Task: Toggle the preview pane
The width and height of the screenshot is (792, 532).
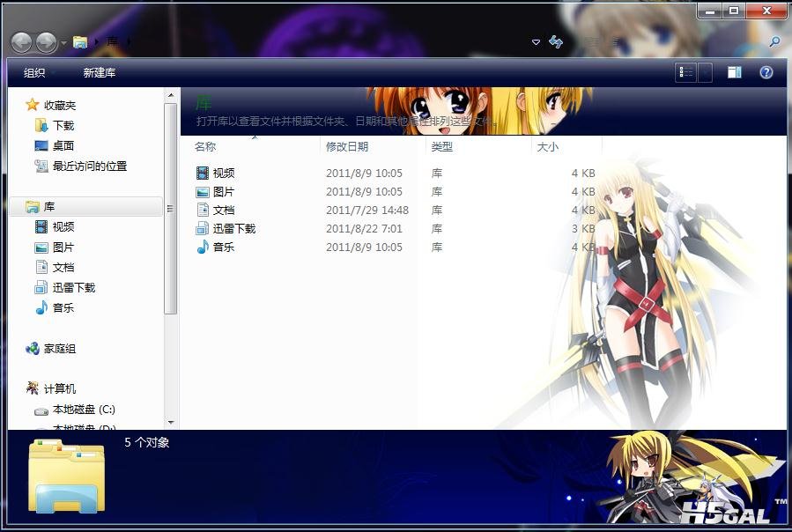Action: (735, 72)
